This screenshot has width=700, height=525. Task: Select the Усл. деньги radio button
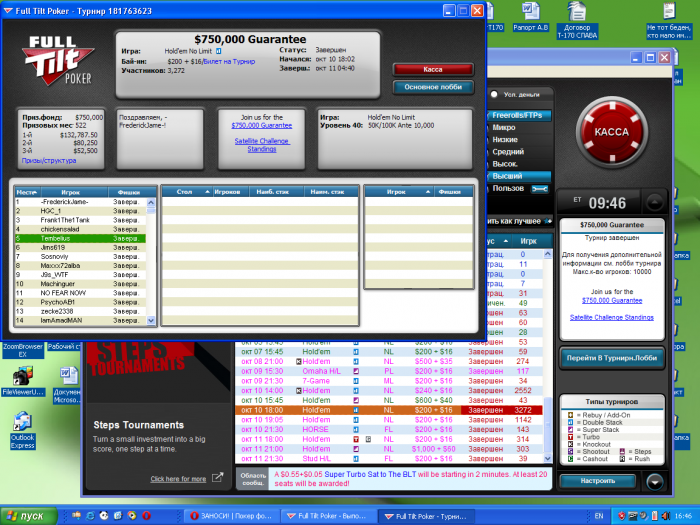point(494,94)
